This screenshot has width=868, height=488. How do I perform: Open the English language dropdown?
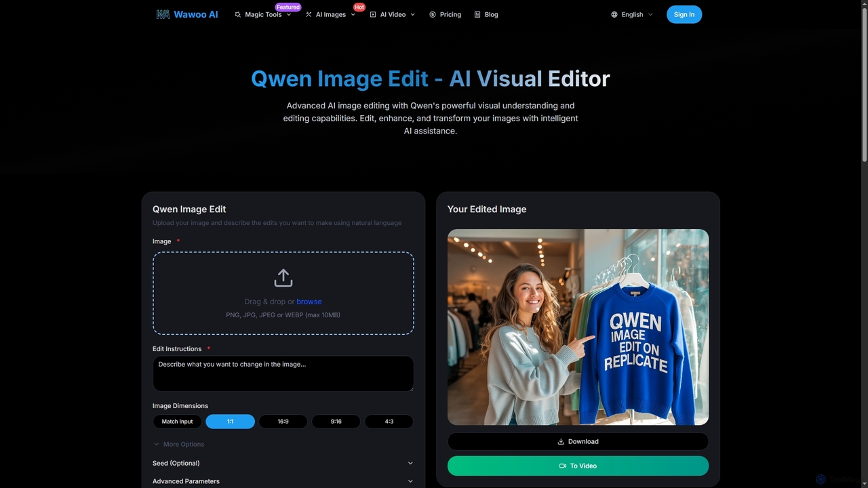tap(632, 14)
